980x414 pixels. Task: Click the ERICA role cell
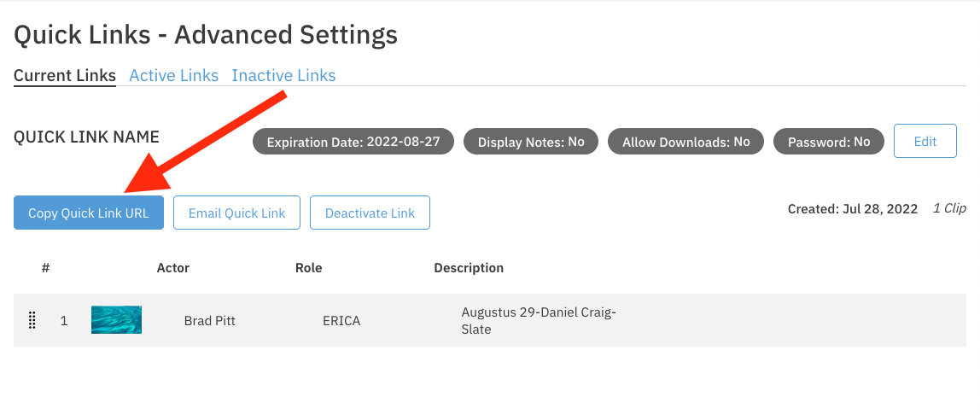(341, 321)
